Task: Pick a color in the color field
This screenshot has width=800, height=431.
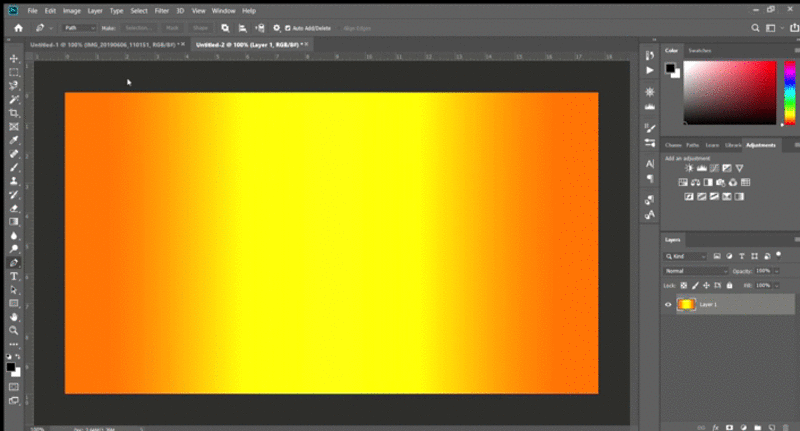Action: tap(730, 92)
